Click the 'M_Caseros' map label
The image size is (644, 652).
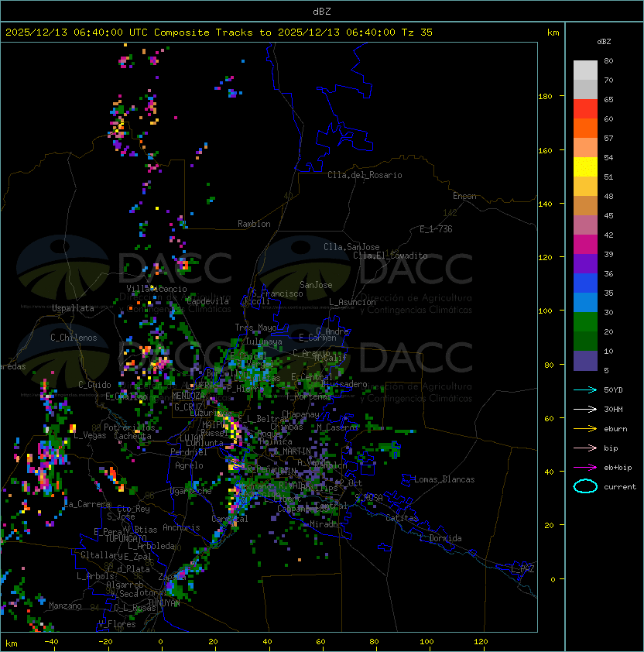337,427
